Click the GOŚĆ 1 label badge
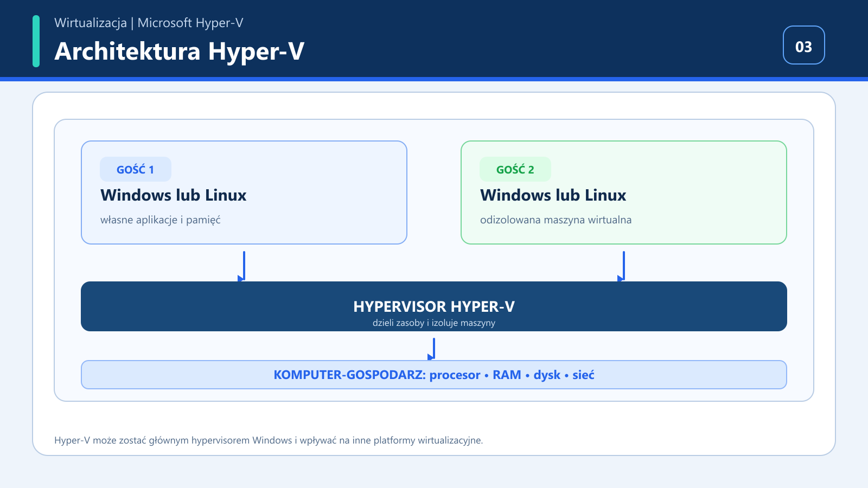This screenshot has width=868, height=488. (136, 169)
